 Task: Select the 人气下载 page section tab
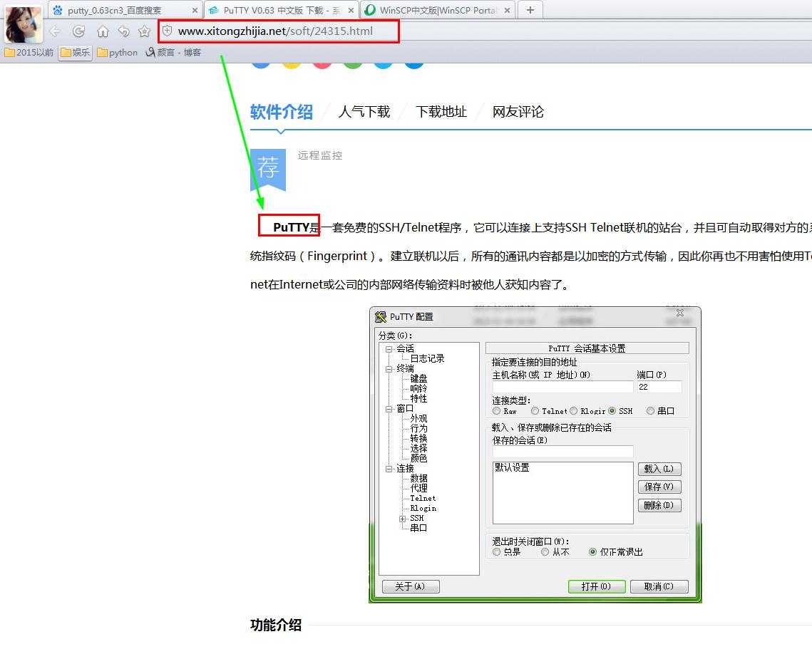pyautogui.click(x=364, y=112)
